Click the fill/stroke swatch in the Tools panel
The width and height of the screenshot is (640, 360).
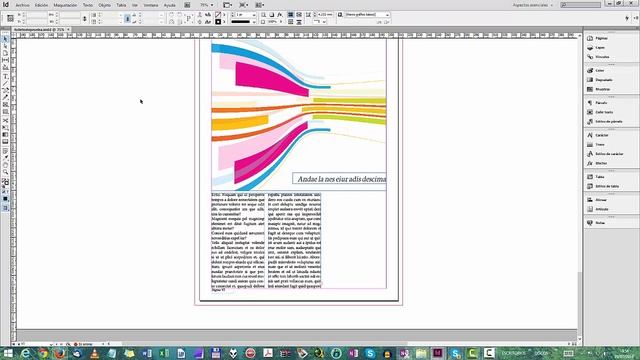coord(5,182)
